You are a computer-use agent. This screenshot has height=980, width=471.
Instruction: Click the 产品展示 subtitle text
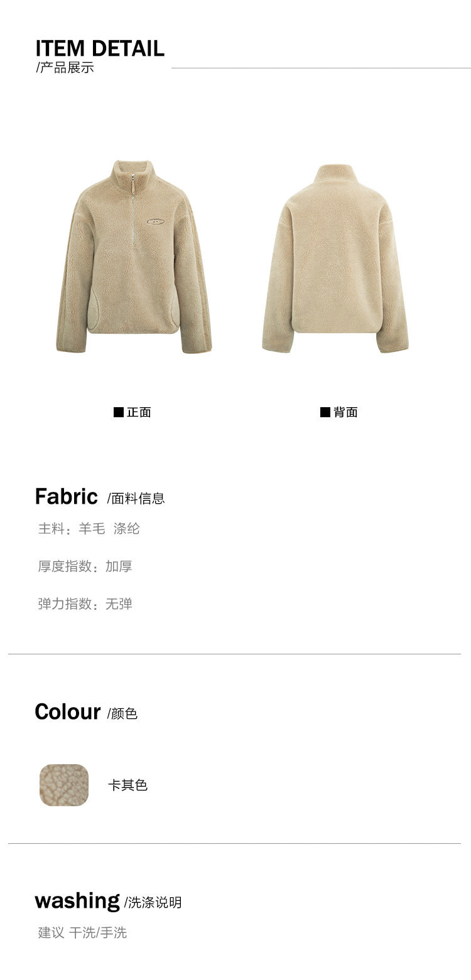pos(65,68)
